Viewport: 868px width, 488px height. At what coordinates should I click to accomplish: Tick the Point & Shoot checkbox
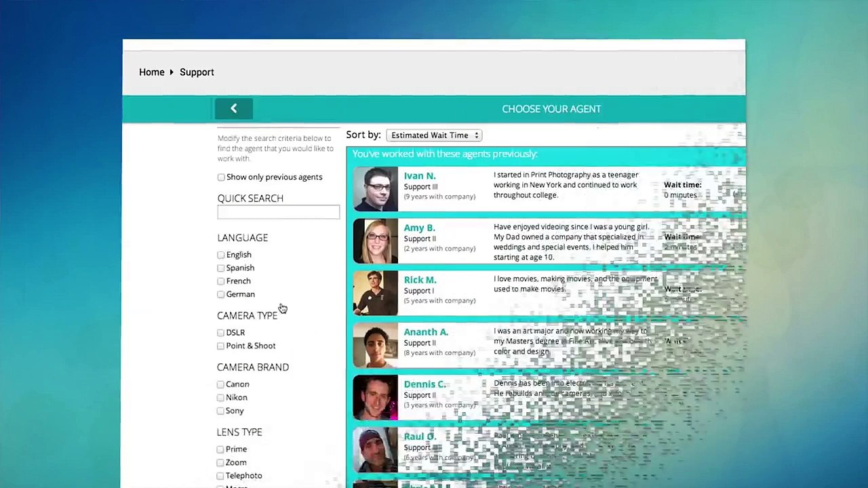[220, 346]
